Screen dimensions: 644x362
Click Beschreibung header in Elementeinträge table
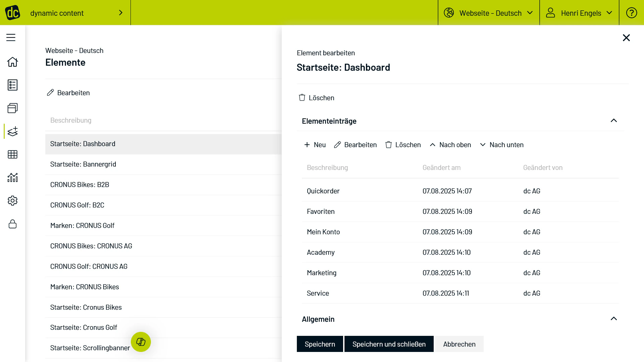click(x=327, y=168)
